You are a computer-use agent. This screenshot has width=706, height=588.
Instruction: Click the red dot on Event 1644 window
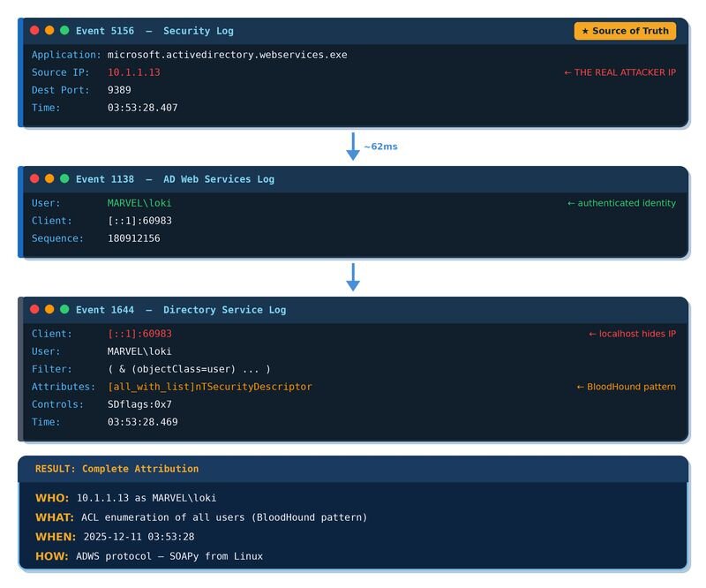[x=34, y=310]
